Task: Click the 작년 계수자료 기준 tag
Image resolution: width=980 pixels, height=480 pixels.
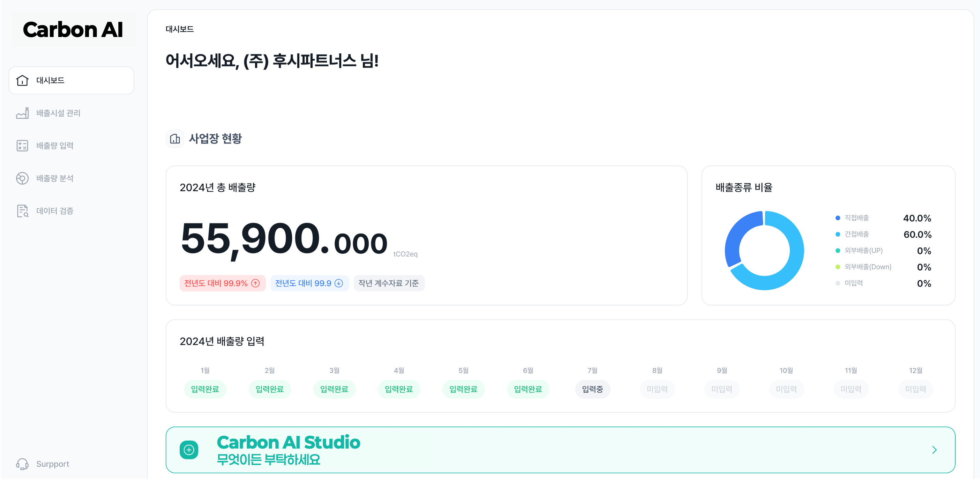Action: point(388,283)
